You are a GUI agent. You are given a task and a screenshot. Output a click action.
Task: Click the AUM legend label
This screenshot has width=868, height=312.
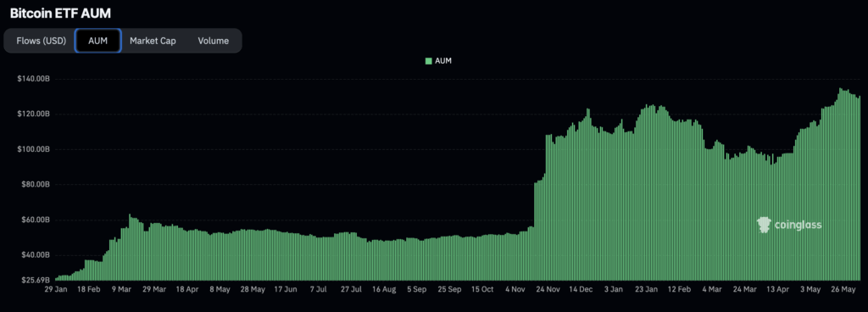coord(442,61)
